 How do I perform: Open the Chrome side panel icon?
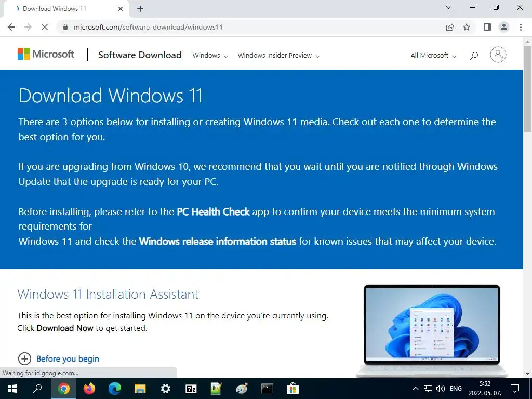tap(487, 27)
